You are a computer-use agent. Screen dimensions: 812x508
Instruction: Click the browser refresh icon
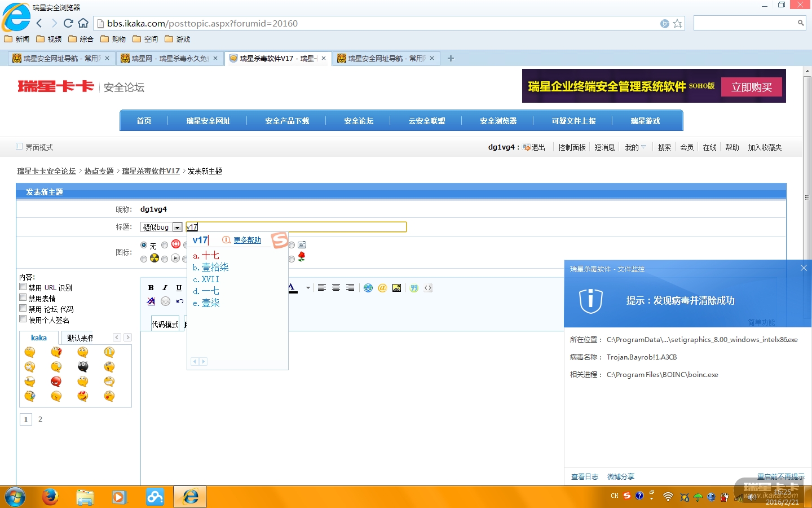click(x=68, y=23)
